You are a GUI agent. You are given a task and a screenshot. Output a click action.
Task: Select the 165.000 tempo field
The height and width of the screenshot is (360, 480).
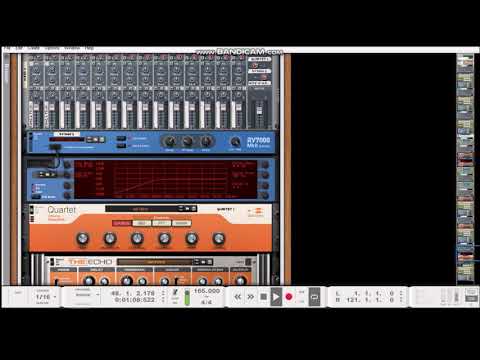pos(207,291)
